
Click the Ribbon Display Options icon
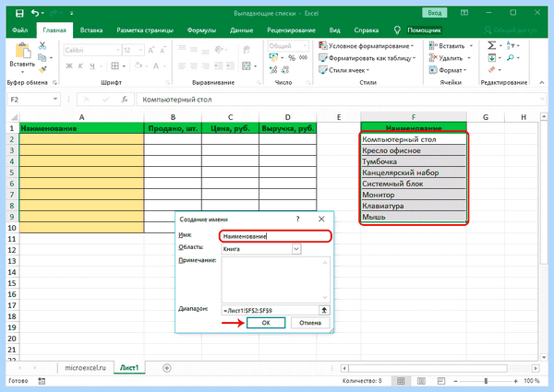point(464,13)
